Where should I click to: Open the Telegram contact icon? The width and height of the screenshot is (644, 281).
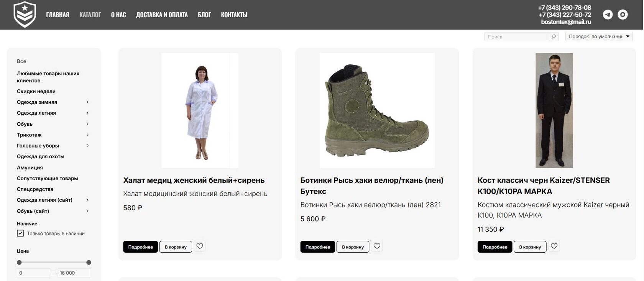coord(608,15)
